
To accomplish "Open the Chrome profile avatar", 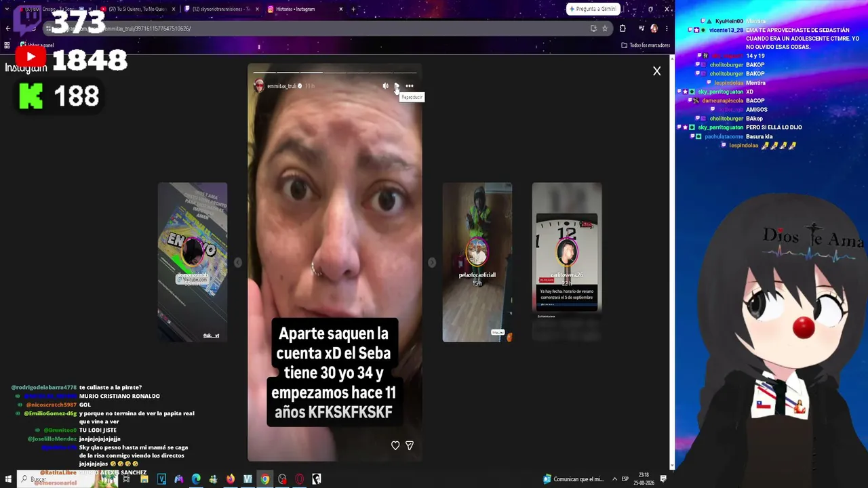I will coord(654,28).
